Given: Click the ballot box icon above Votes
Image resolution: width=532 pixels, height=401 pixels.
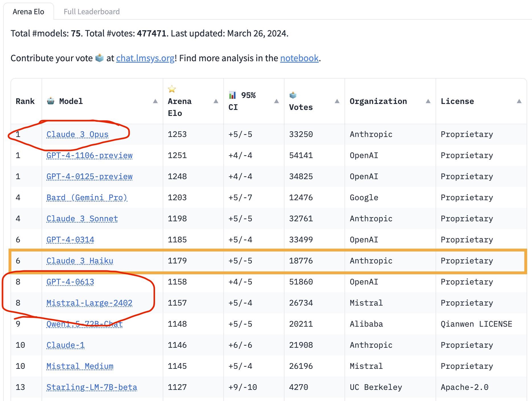Looking at the screenshot, I should (293, 95).
